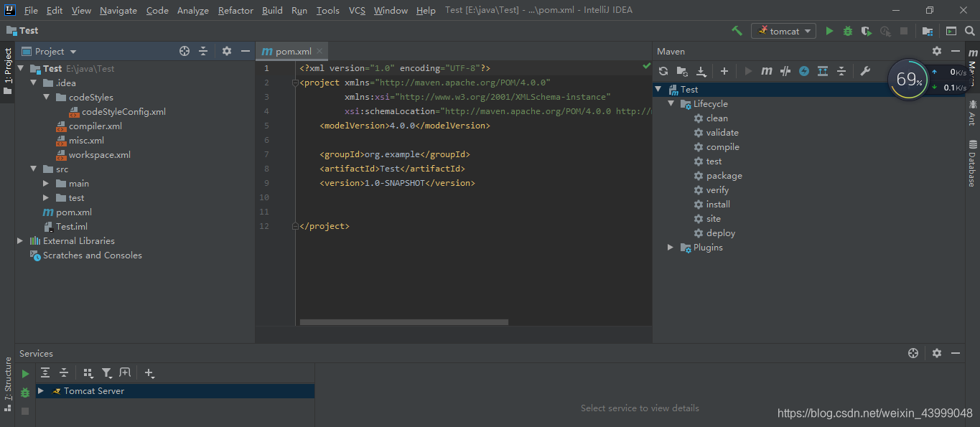Run the tomcat configuration with green play
Viewport: 980px width, 427px height.
coord(830,31)
